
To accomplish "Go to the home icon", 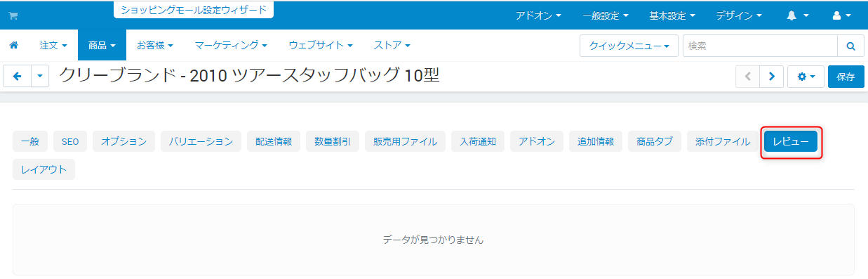I will pyautogui.click(x=13, y=45).
